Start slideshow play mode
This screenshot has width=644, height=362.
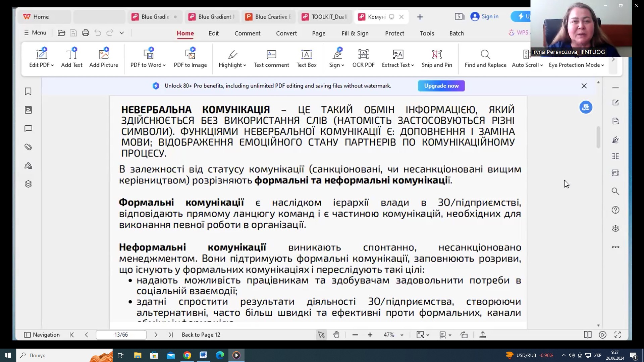[x=602, y=335]
